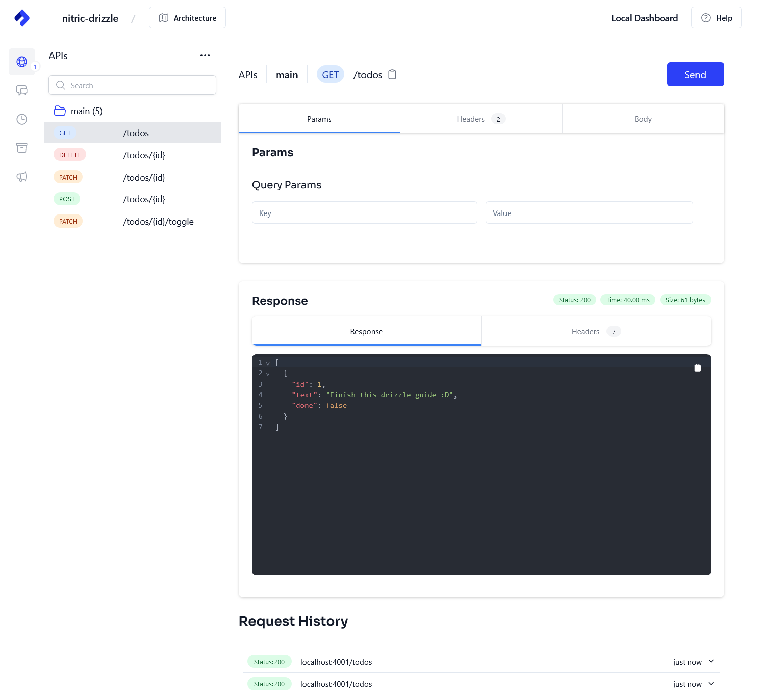Select the Topics megaphone icon

[x=22, y=177]
